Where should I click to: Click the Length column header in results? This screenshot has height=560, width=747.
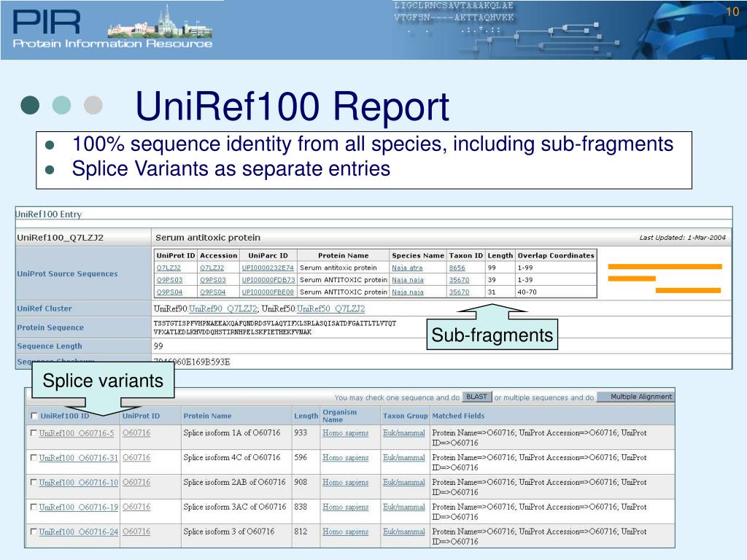pos(306,416)
